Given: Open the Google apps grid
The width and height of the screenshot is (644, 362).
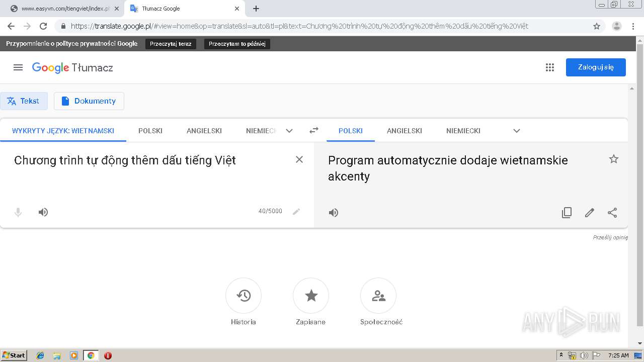Looking at the screenshot, I should click(x=549, y=67).
